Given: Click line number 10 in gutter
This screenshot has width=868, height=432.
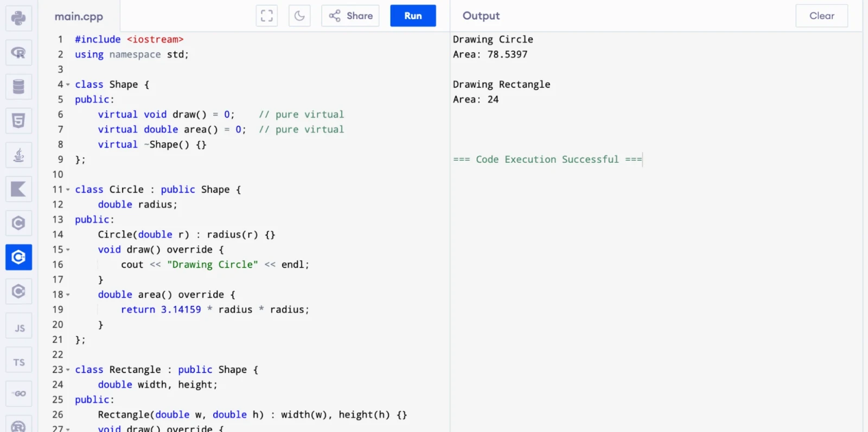Looking at the screenshot, I should (x=58, y=174).
